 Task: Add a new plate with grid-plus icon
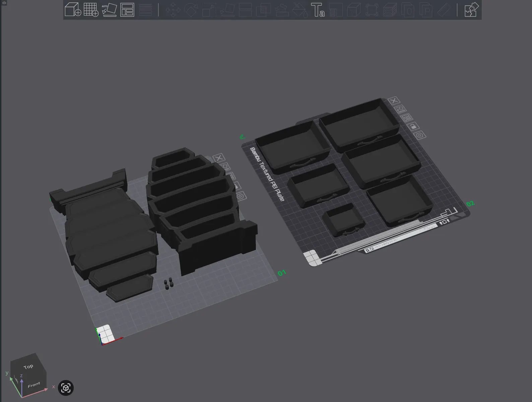coord(91,10)
